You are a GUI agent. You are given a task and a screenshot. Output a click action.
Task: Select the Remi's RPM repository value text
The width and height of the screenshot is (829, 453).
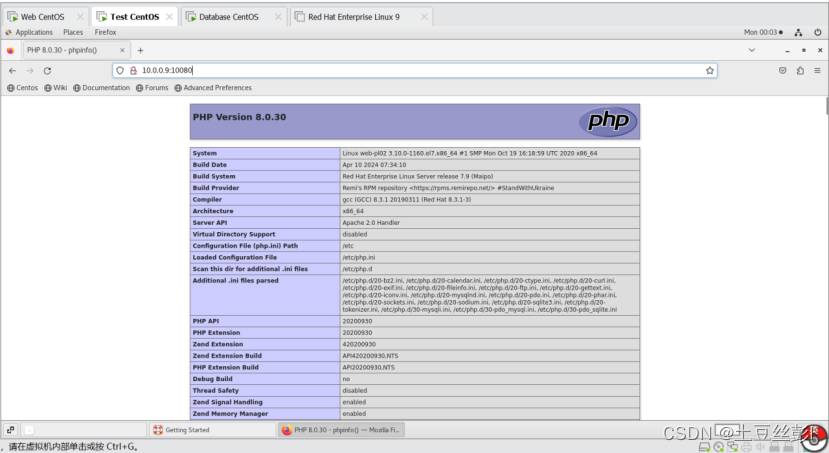coord(448,188)
